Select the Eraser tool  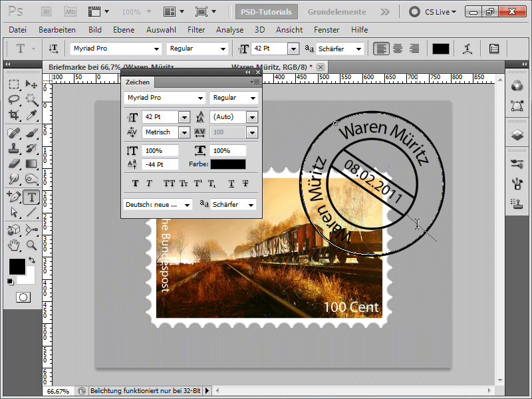[x=14, y=164]
